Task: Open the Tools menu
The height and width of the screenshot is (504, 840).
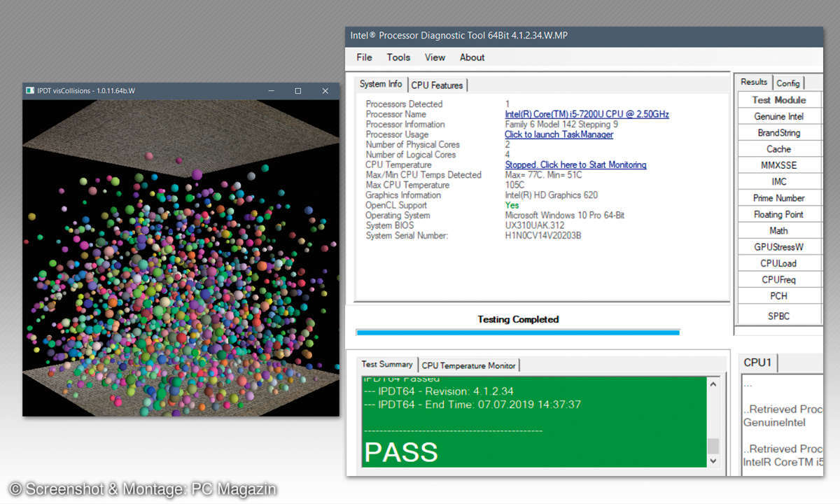Action: [398, 57]
